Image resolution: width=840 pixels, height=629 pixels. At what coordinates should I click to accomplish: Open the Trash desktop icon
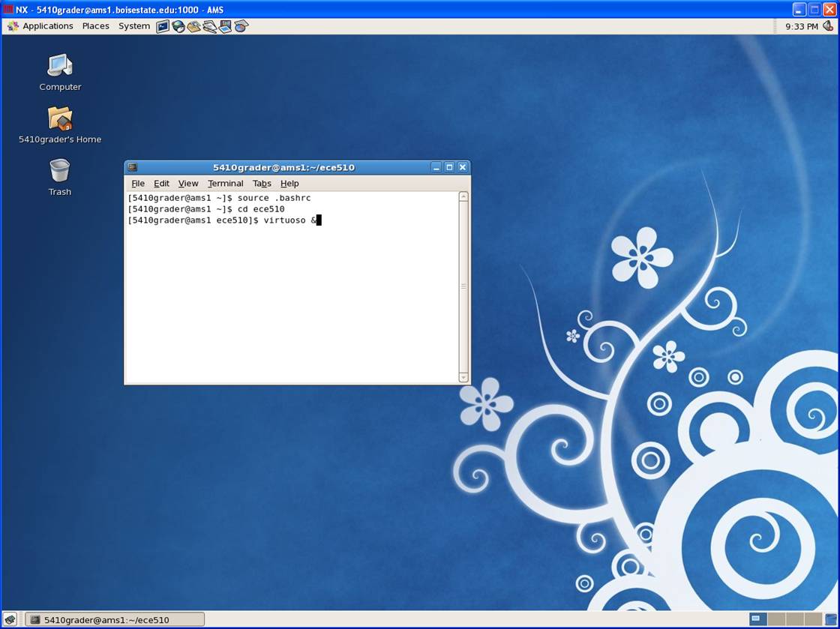60,172
